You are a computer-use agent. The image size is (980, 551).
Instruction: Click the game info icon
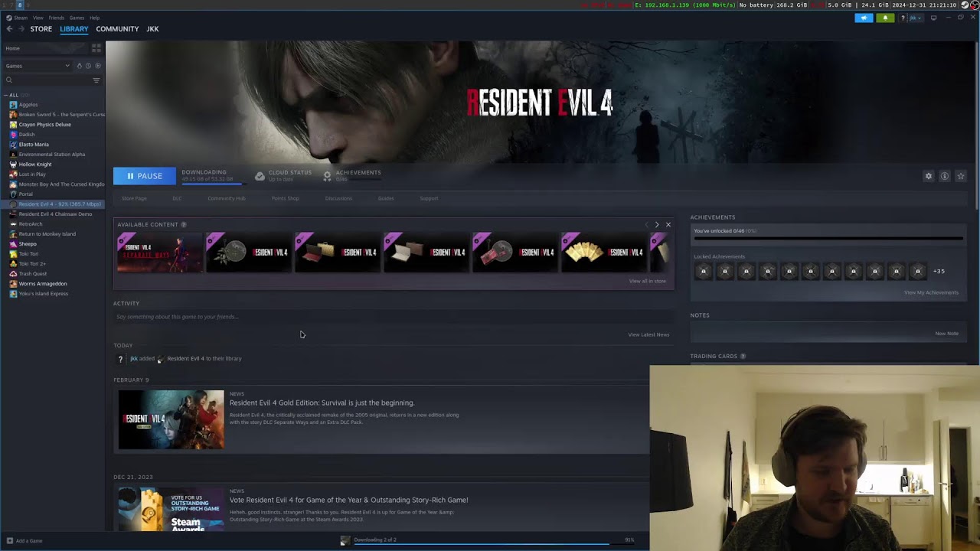945,176
